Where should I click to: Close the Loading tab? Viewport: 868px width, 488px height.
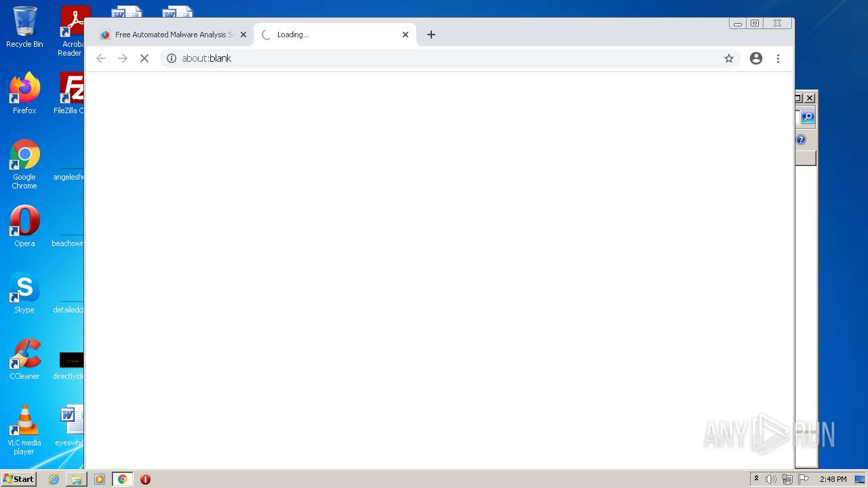[406, 35]
